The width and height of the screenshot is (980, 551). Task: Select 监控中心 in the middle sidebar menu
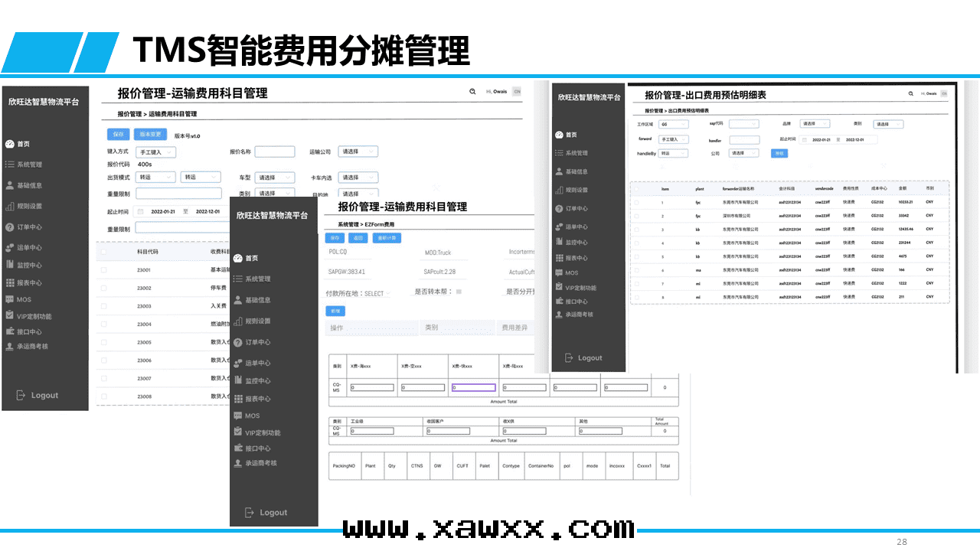pyautogui.click(x=257, y=380)
